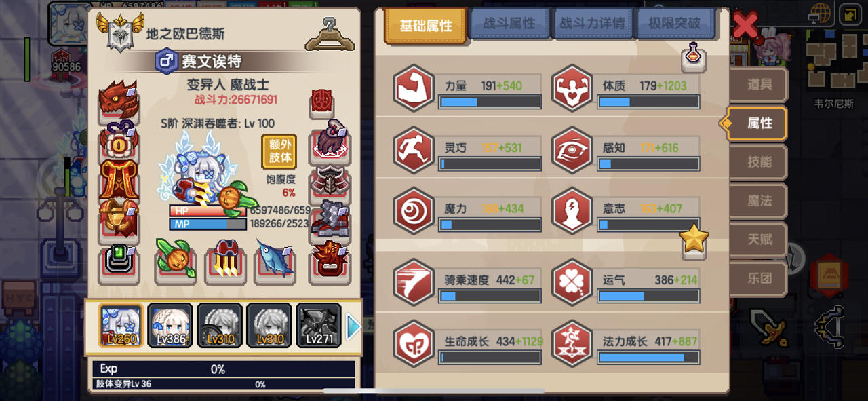Click the gold star favorite icon
Screen dimensions: 868x401
(x=694, y=239)
